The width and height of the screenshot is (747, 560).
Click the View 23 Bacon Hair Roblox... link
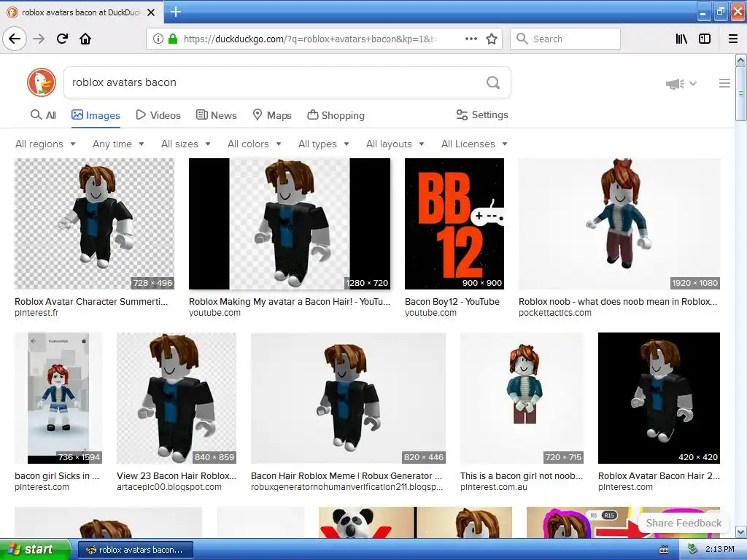coord(177,475)
